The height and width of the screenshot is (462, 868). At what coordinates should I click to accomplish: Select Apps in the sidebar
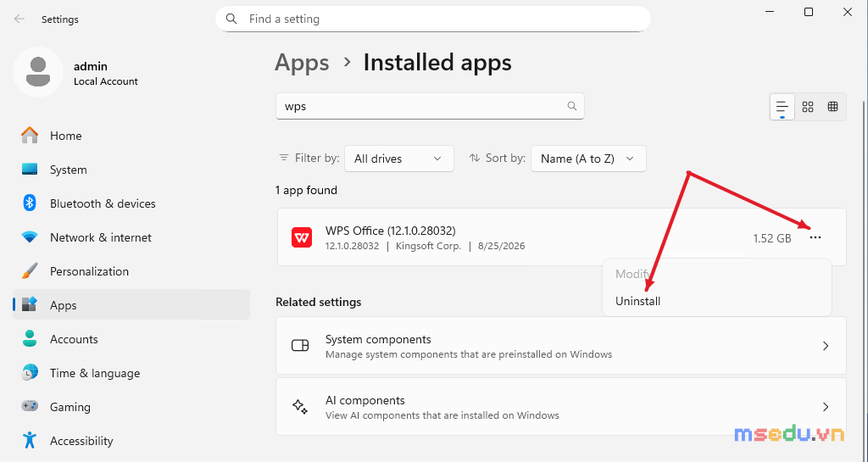click(131, 305)
